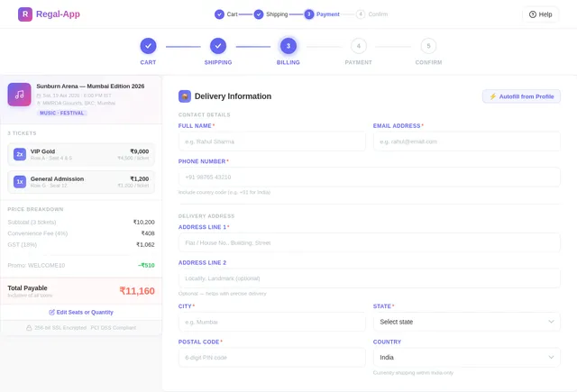Select the Billing step 3 circle

288,46
